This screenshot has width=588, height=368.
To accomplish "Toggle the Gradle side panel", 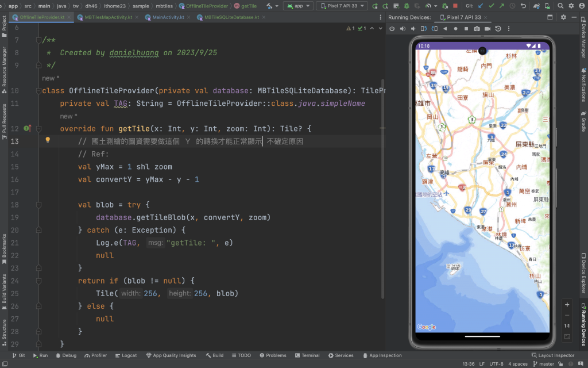I will [x=583, y=121].
